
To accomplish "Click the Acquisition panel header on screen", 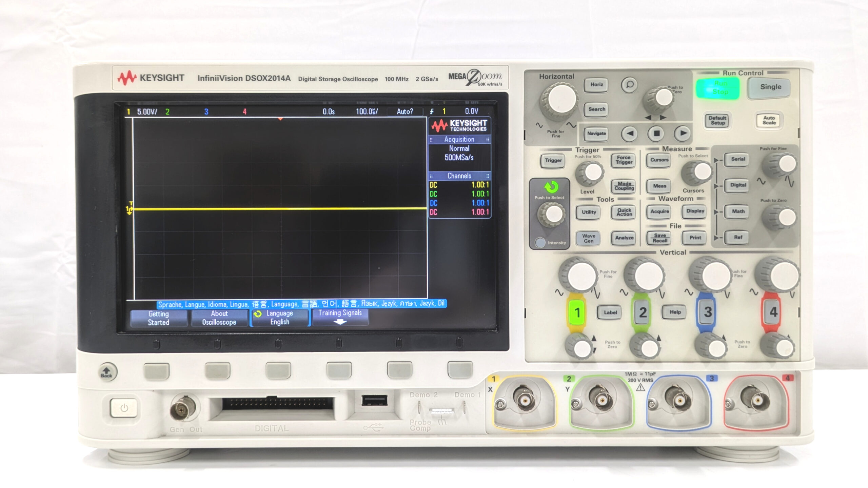I will click(x=459, y=139).
